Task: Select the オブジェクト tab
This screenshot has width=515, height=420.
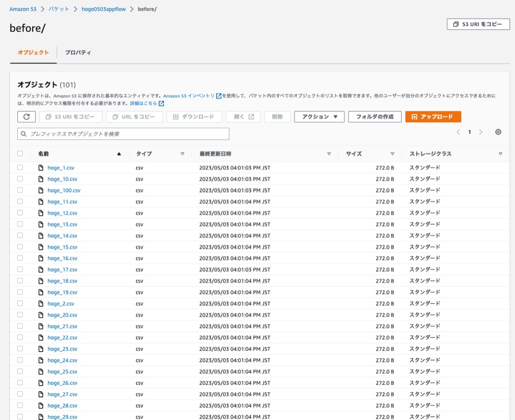Action: (33, 52)
